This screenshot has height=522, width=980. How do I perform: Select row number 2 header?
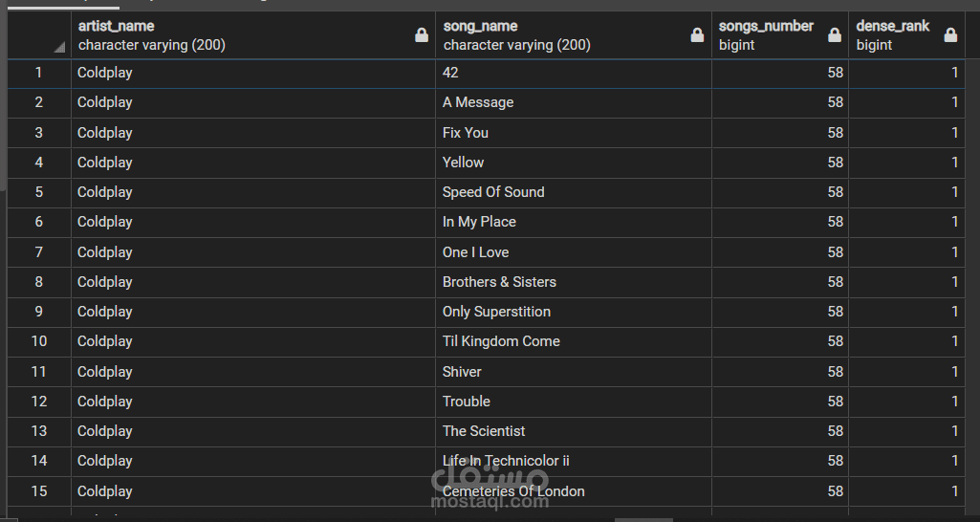[39, 102]
